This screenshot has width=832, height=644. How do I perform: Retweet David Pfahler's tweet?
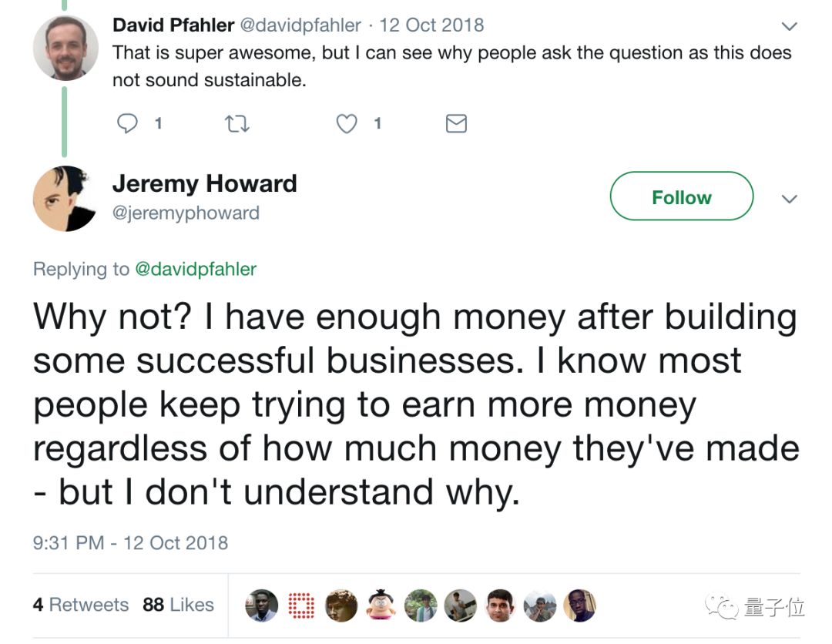[x=237, y=123]
